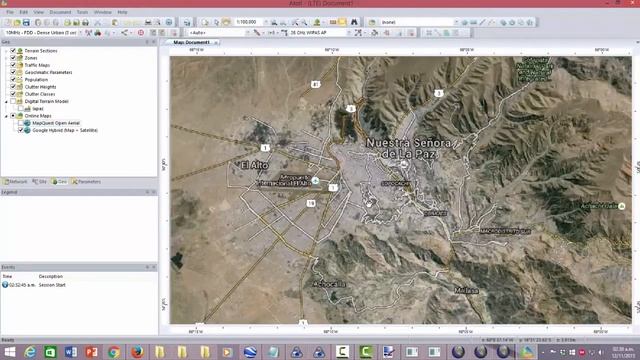Screen dimensions: 640x360
Task: Open the Edit menu
Action: pyautogui.click(x=24, y=12)
